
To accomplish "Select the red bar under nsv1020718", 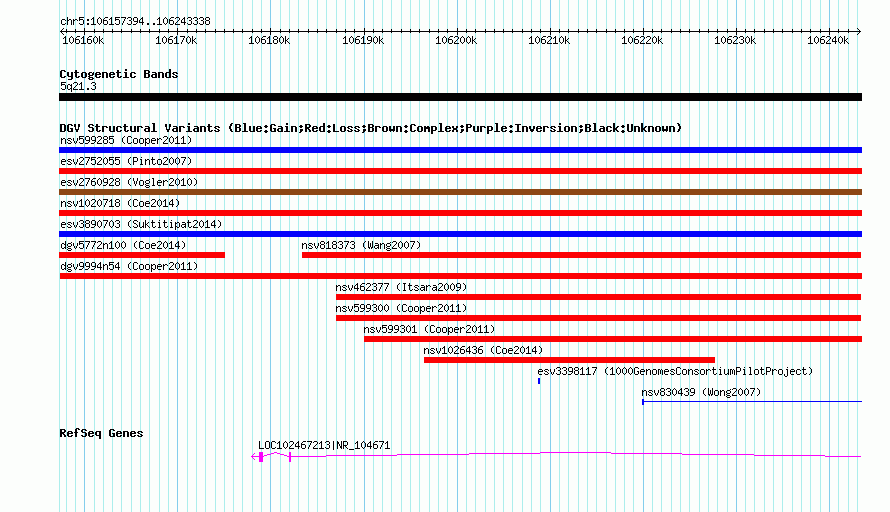I will pyautogui.click(x=460, y=213).
